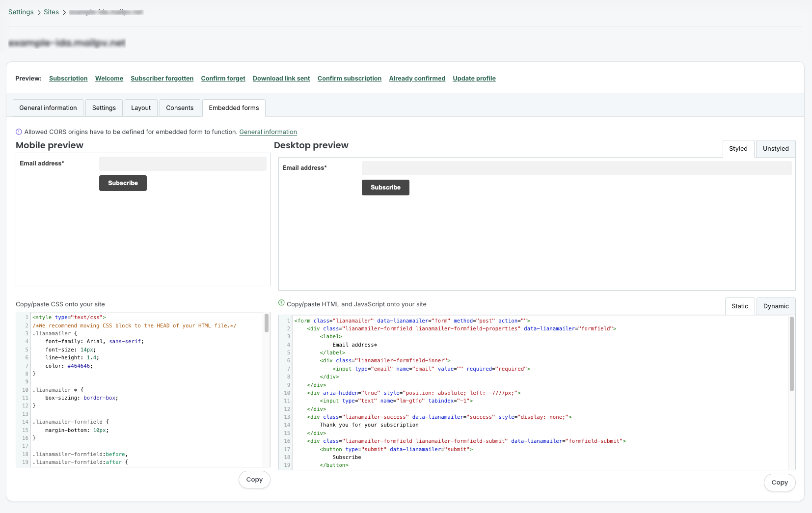Switch to the Unstyled preview tab
This screenshot has width=812, height=513.
pos(776,149)
